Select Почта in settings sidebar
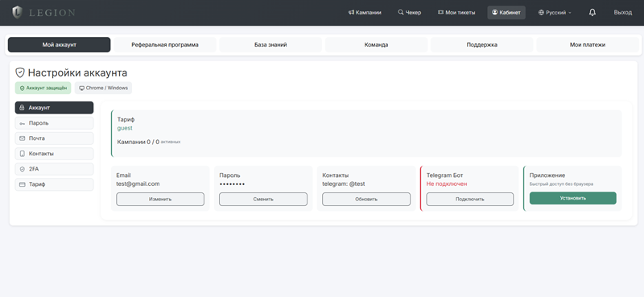This screenshot has height=297, width=644. [54, 138]
